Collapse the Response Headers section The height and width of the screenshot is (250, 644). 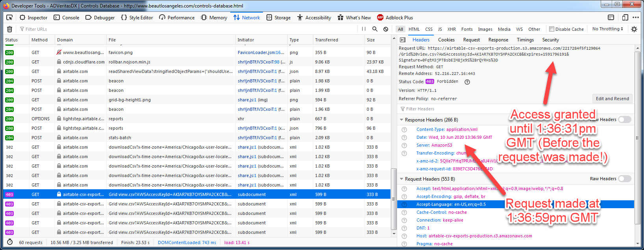coord(402,120)
